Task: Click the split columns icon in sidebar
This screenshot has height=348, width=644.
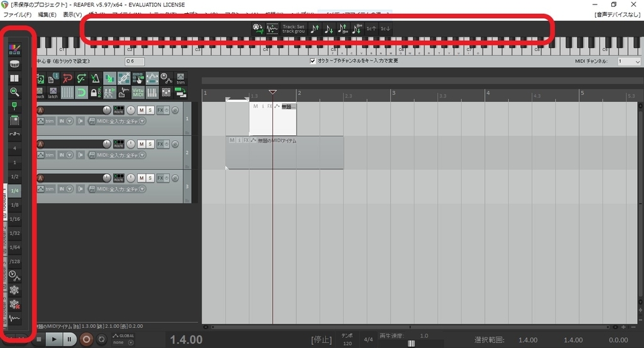Action: pyautogui.click(x=14, y=78)
